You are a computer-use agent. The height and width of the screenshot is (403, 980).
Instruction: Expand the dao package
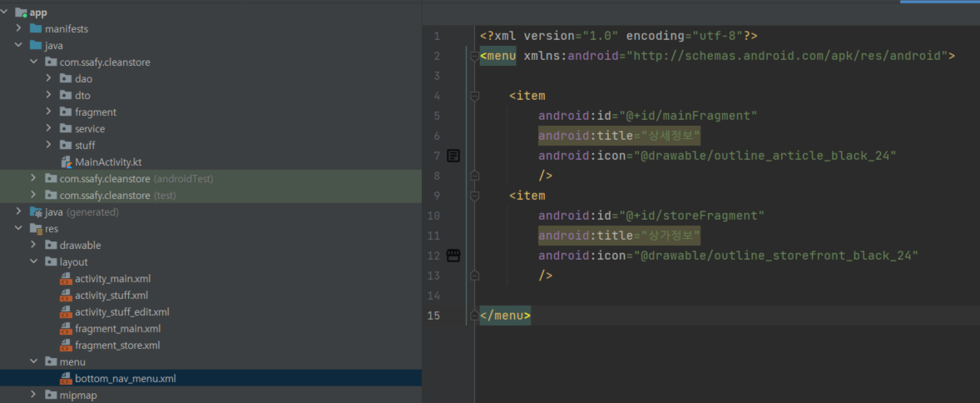coord(49,79)
